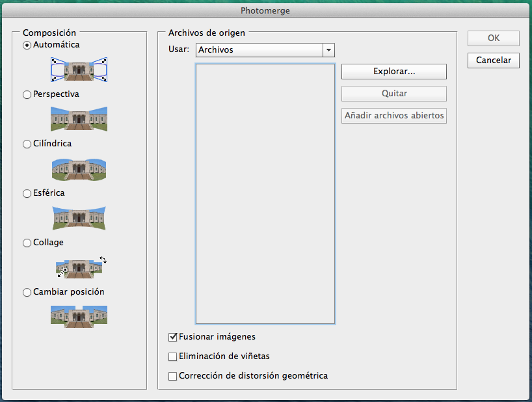The width and height of the screenshot is (532, 402).
Task: Click the Perspectiva layout preview image
Action: pyautogui.click(x=79, y=119)
